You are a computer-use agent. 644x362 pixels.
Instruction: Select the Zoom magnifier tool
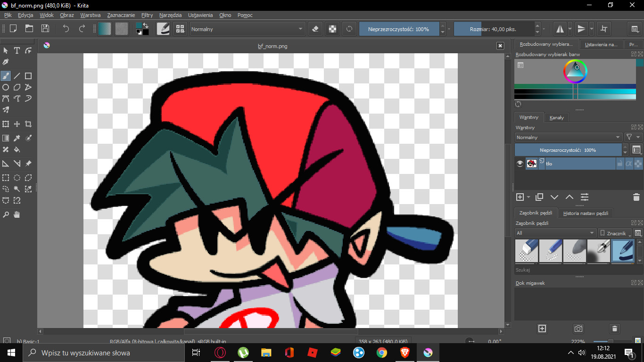pos(6,214)
